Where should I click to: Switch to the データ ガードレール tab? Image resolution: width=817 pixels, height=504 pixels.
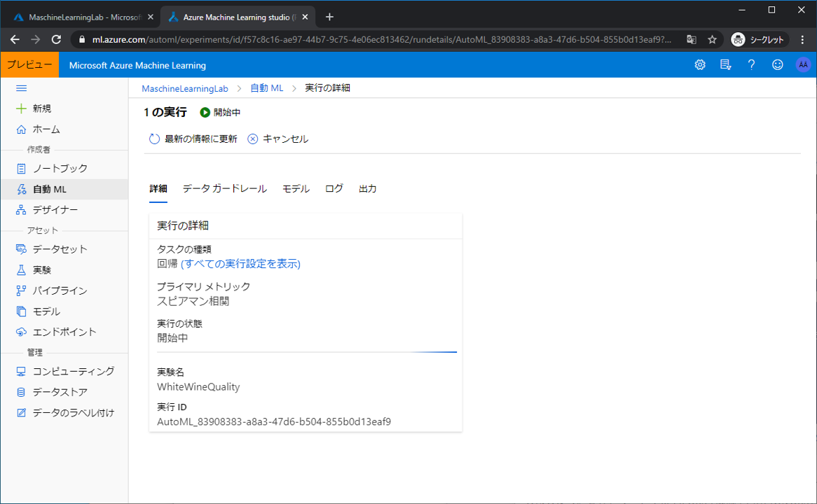pyautogui.click(x=224, y=189)
